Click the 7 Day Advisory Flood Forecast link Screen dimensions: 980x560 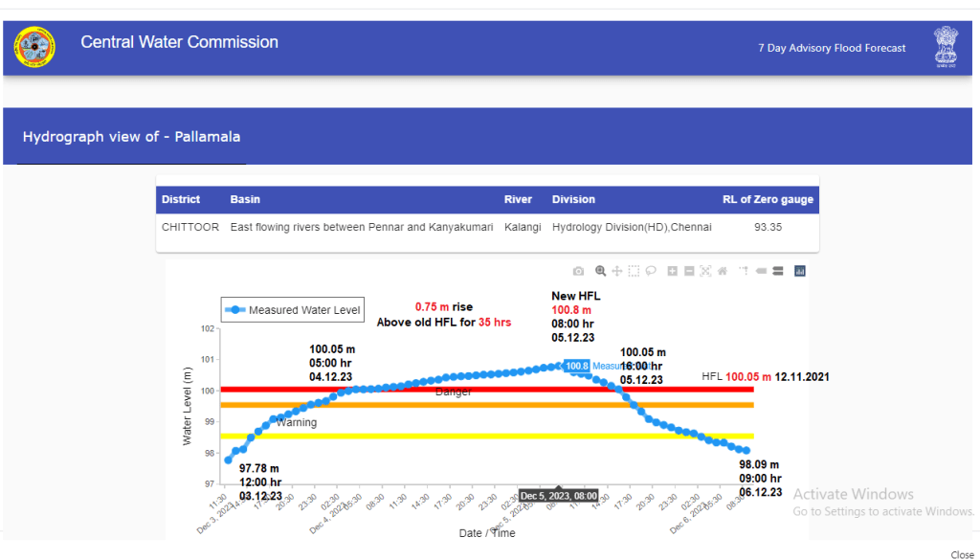click(x=831, y=48)
